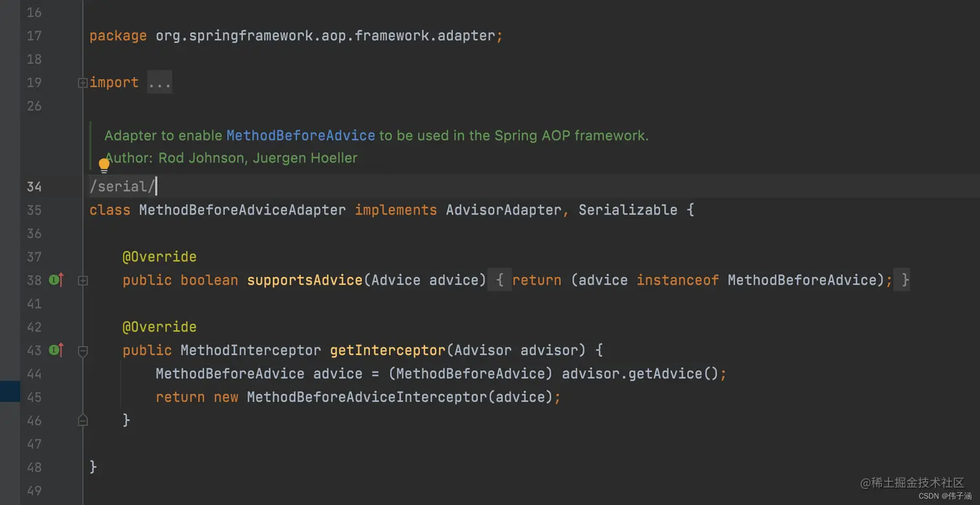Click the fold end marker on line 46
This screenshot has height=505, width=980.
click(82, 420)
